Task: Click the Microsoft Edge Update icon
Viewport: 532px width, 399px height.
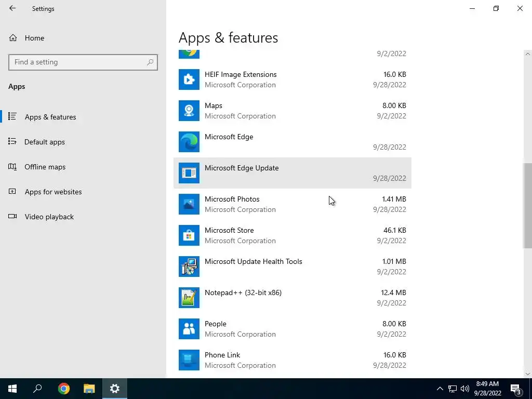Action: pos(189,173)
